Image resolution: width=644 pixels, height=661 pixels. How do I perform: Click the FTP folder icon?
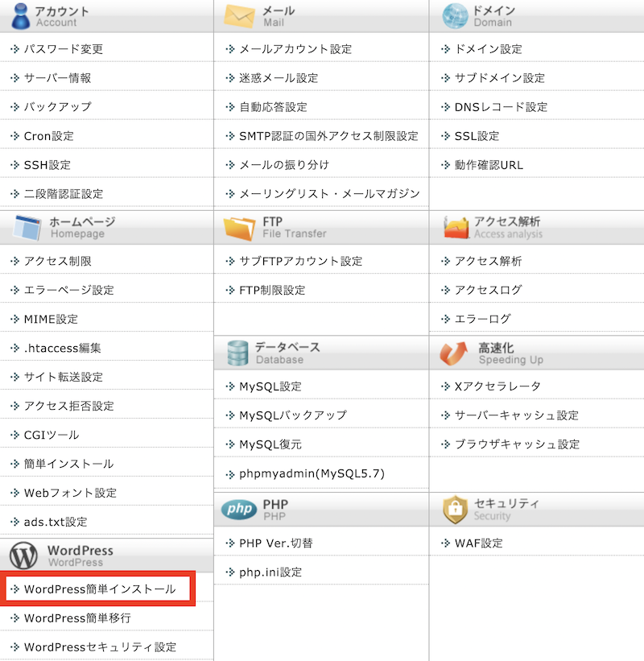(239, 229)
